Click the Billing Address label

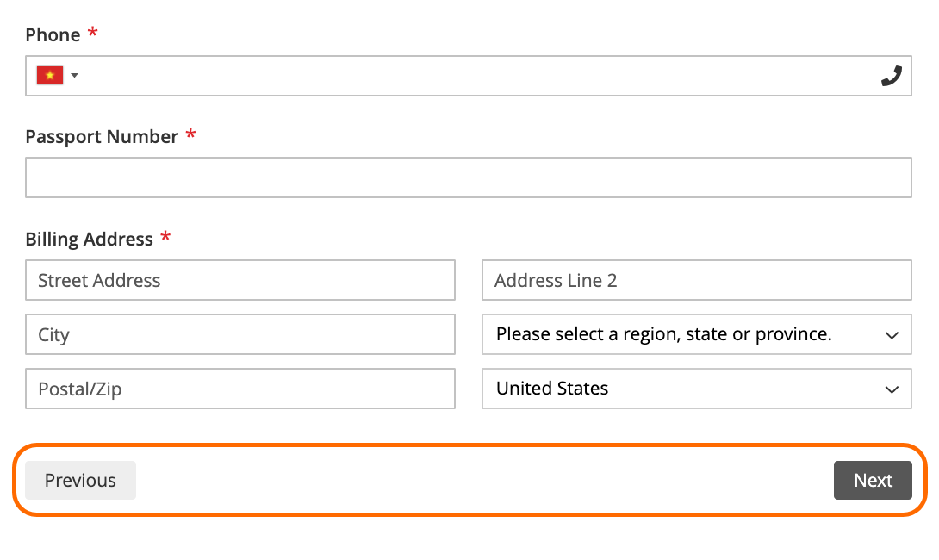[90, 239]
